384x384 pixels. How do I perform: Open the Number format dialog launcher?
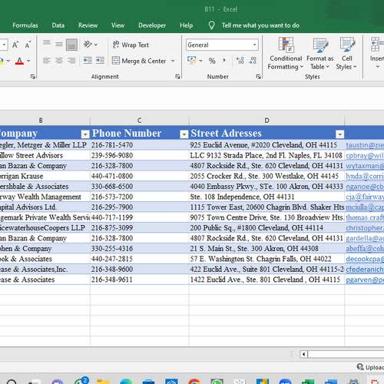tap(258, 77)
